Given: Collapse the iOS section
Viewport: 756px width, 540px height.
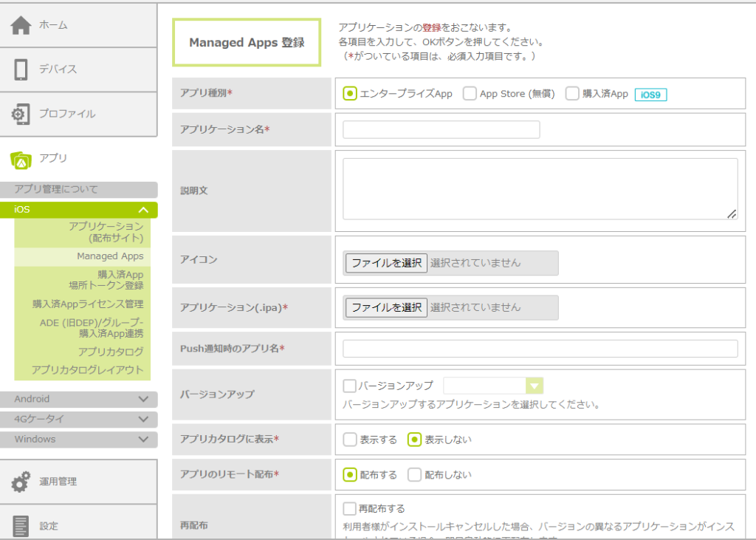Looking at the screenshot, I should click(143, 210).
